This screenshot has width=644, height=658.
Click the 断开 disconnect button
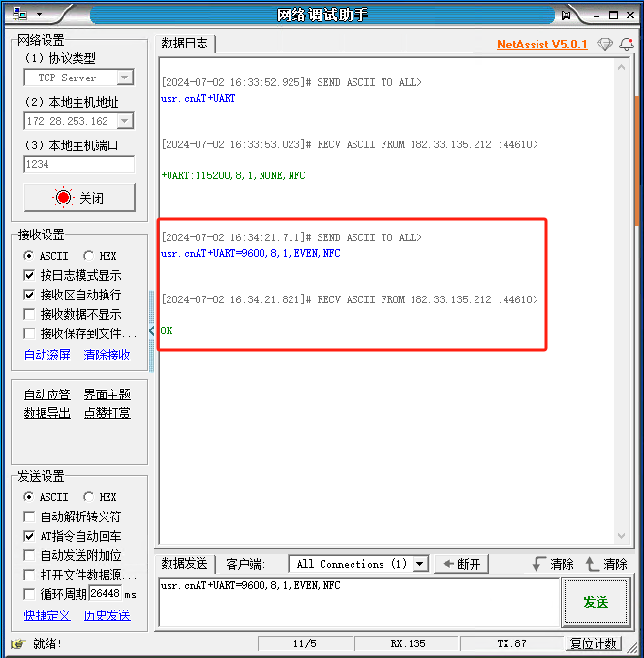tap(462, 564)
